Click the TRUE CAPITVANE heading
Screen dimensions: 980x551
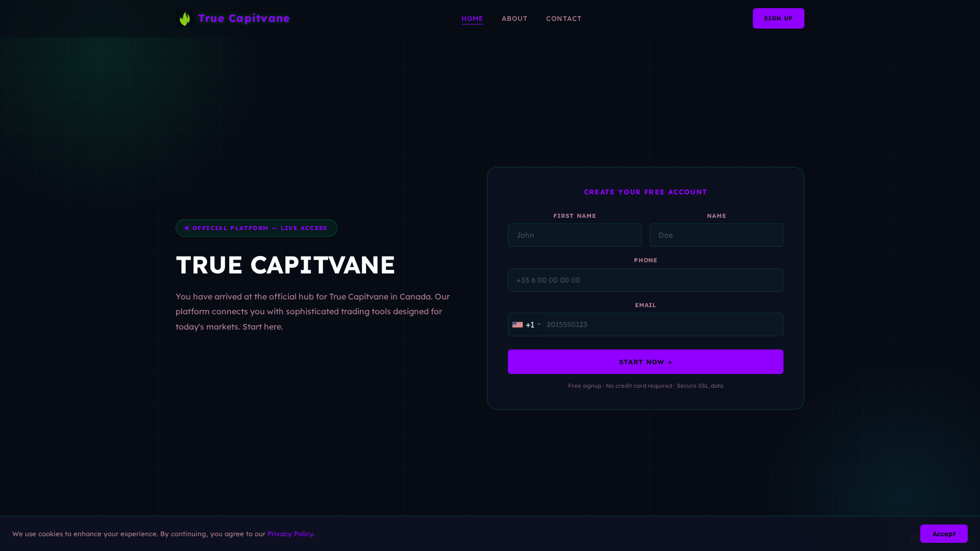pos(285,265)
